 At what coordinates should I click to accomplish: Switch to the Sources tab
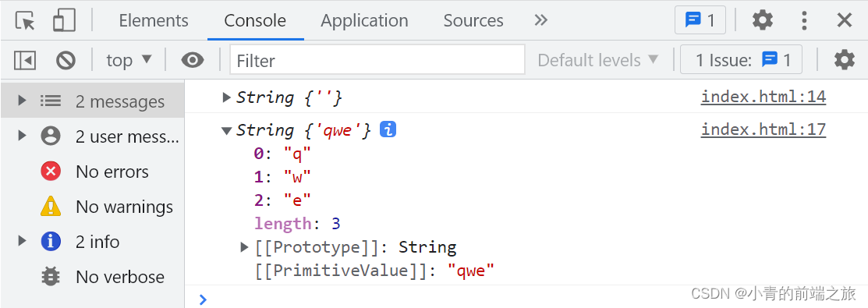473,20
